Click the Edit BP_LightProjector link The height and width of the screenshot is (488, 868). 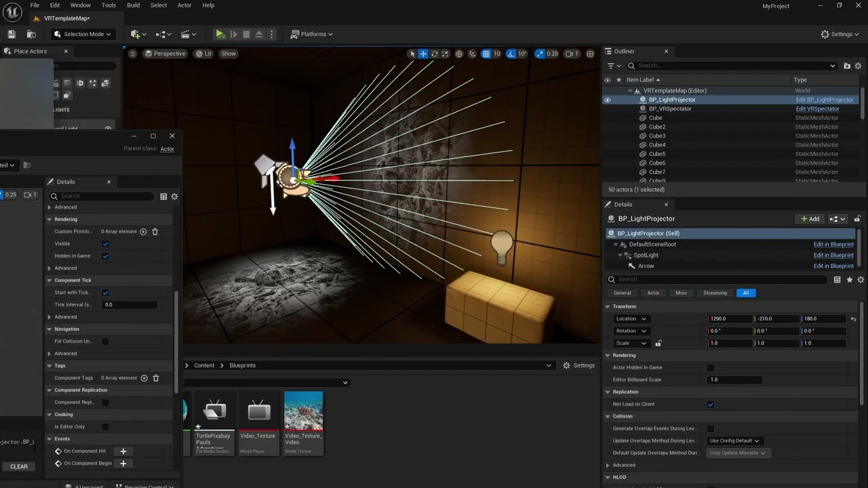coord(824,100)
